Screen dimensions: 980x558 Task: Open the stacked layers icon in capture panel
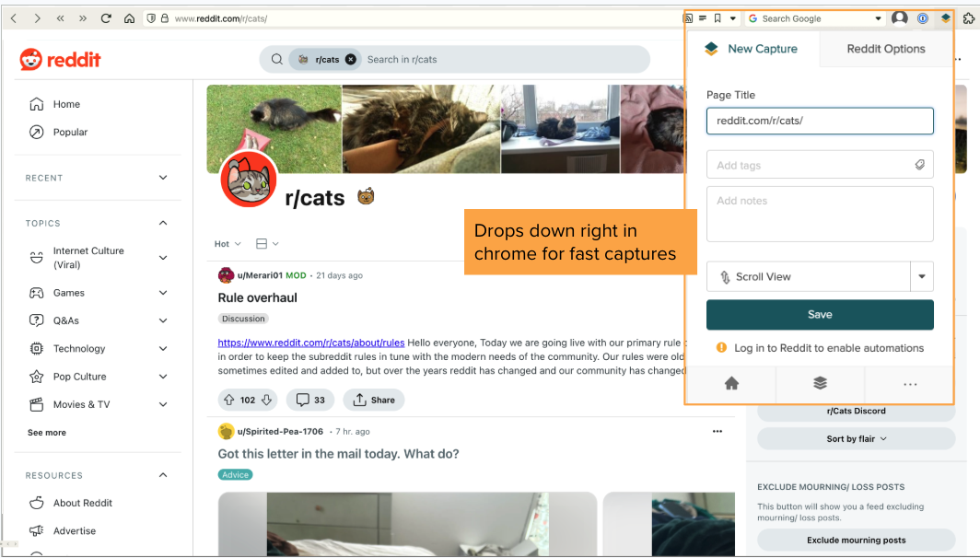coord(820,384)
